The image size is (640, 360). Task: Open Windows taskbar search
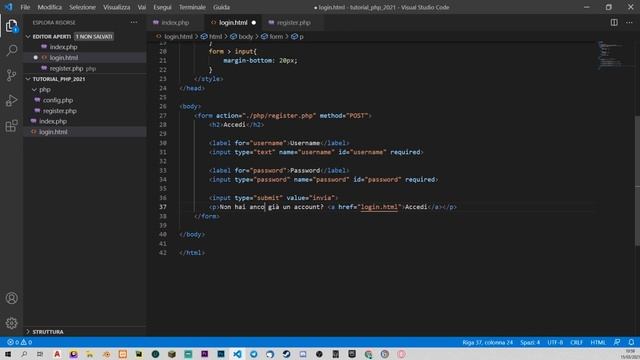[24, 354]
